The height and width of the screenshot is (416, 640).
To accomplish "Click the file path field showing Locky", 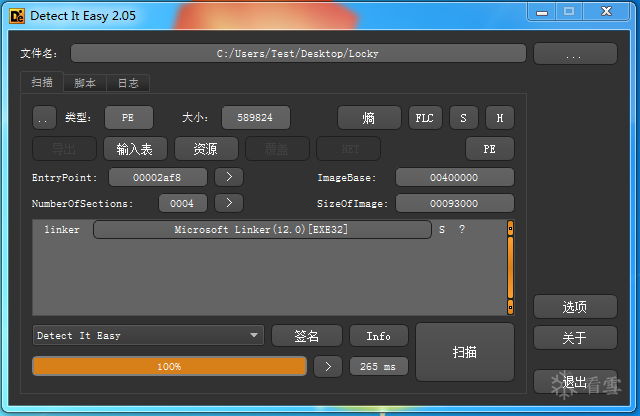I will pyautogui.click(x=298, y=53).
